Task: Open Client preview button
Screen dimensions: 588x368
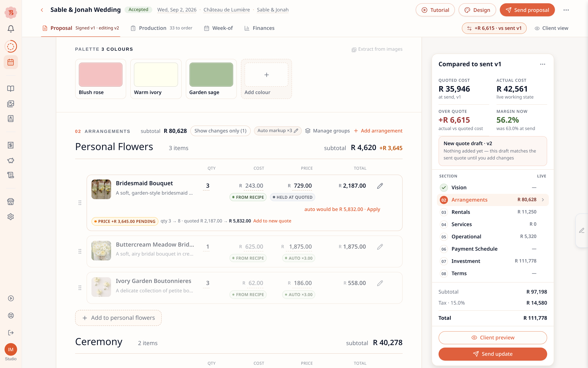Action: click(x=492, y=338)
